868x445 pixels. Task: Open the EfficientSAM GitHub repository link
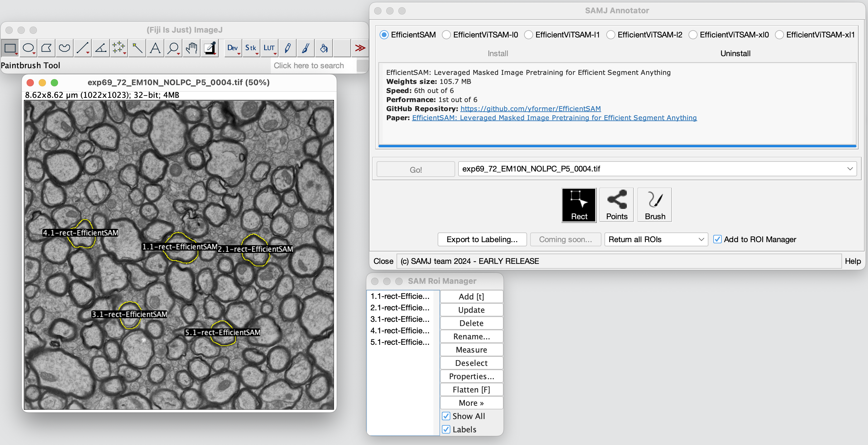point(530,109)
